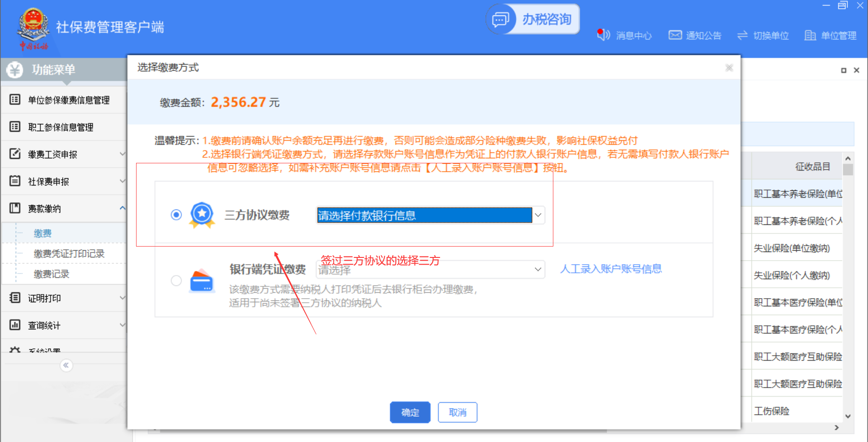Open 缴费记录 menu item
868x442 pixels.
click(52, 274)
